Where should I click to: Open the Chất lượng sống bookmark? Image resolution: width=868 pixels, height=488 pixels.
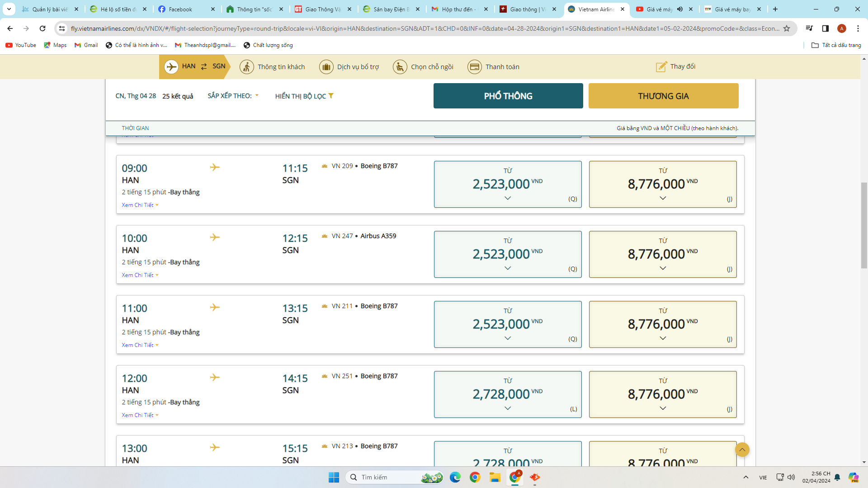coord(268,45)
